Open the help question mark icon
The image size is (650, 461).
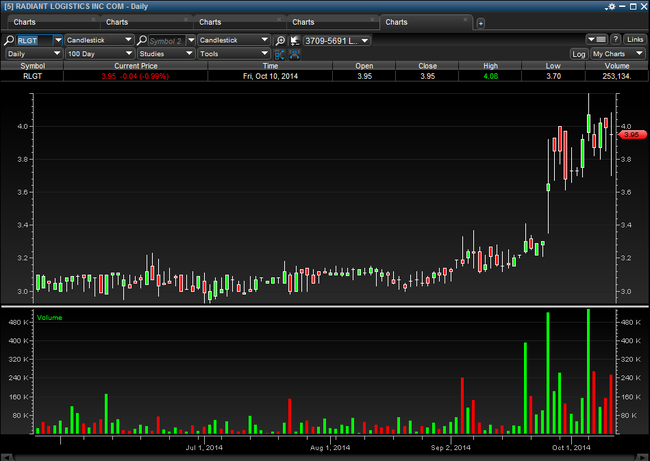[616, 40]
